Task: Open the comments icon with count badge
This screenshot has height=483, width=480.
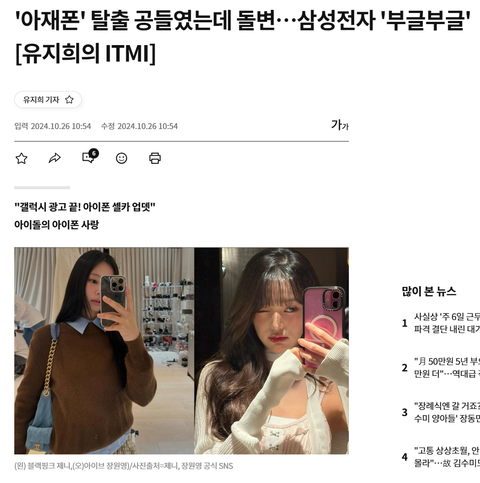Action: [x=90, y=156]
